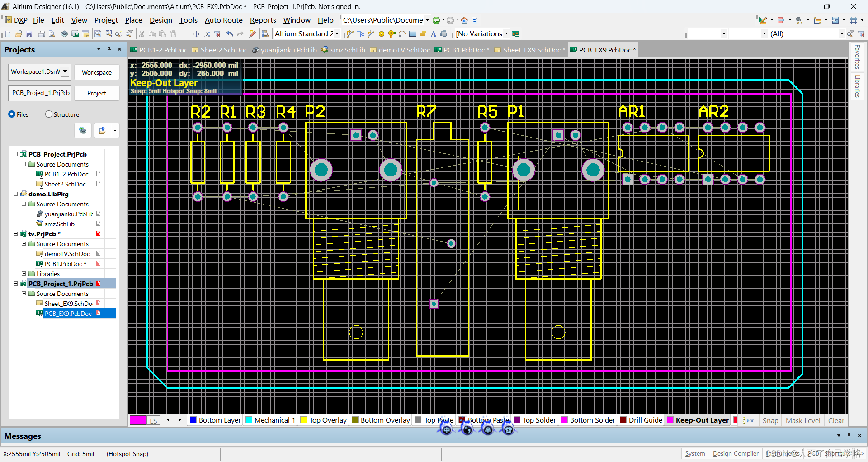Click the Snap button
868x462 pixels.
point(770,420)
